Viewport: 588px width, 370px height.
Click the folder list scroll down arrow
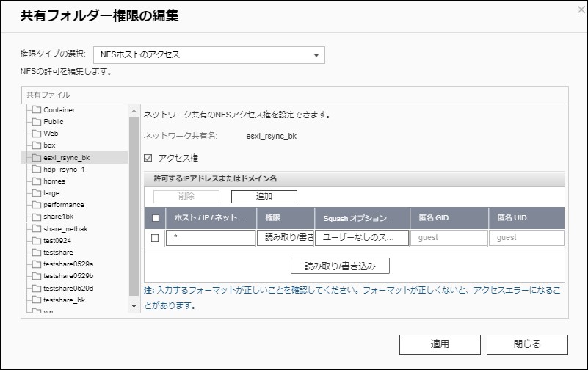[x=134, y=305]
